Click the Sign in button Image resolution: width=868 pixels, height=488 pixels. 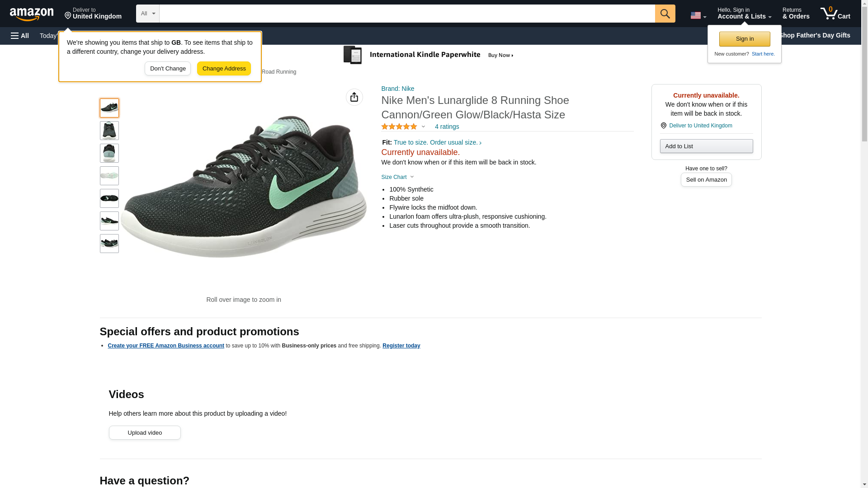tap(745, 39)
